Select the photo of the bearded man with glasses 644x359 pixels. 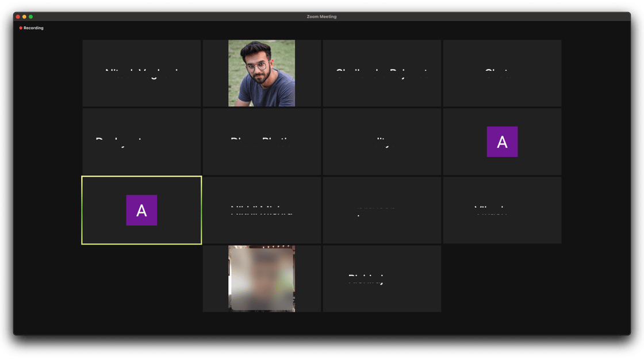[x=262, y=73]
